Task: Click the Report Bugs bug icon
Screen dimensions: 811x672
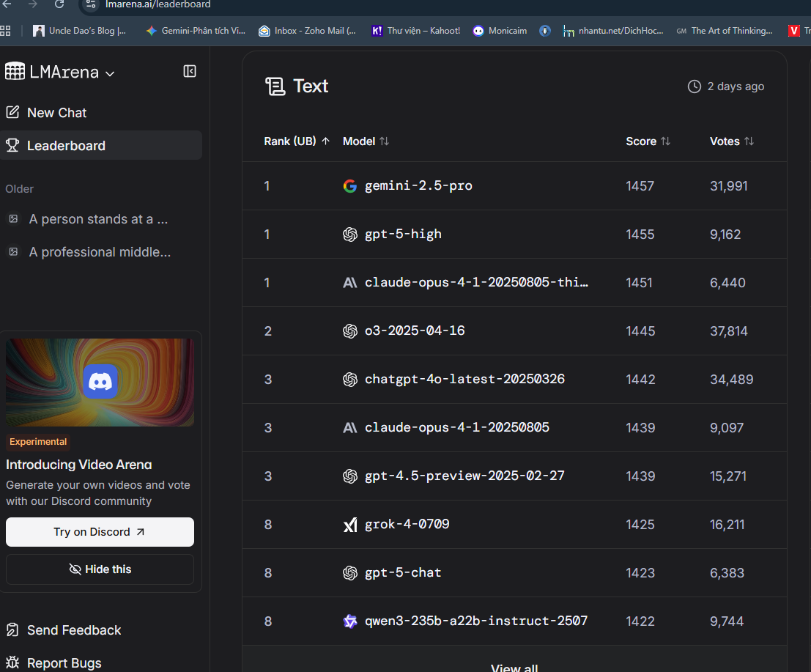Action: (12, 662)
